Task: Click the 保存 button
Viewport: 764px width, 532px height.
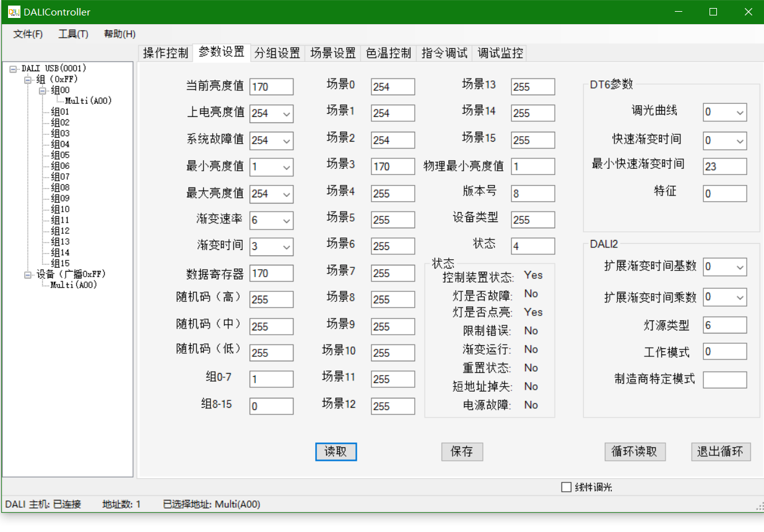Action: coord(462,452)
